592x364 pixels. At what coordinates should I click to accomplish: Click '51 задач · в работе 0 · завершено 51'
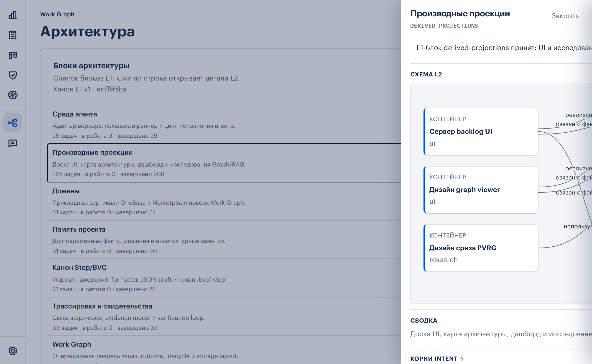click(104, 212)
